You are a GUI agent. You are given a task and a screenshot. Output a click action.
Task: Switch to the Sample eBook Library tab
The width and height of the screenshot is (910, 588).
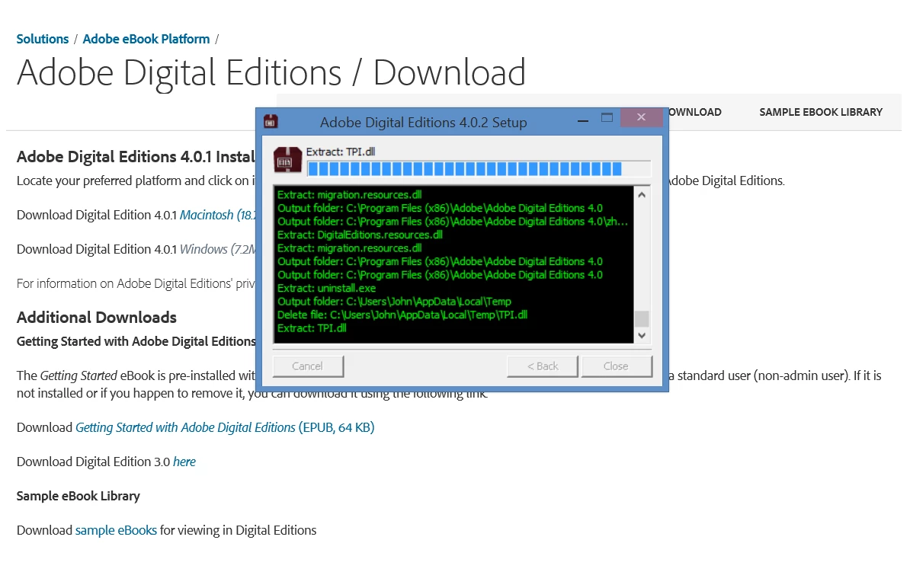tap(821, 112)
